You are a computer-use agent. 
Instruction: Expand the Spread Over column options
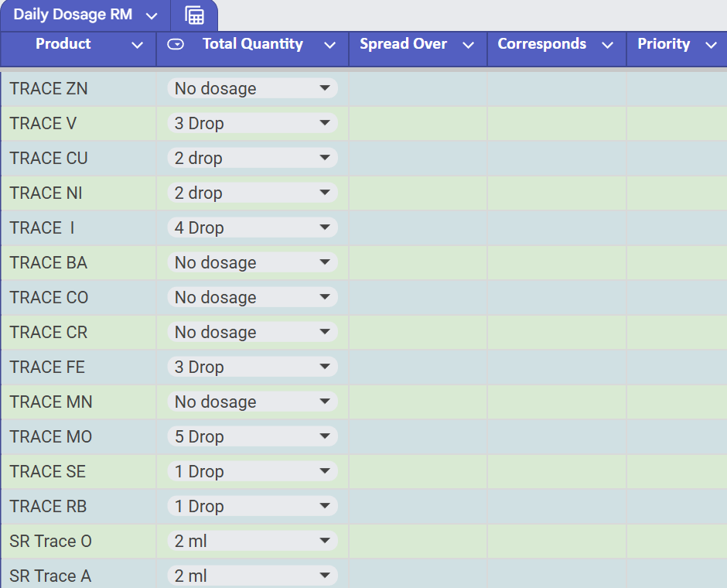(468, 46)
